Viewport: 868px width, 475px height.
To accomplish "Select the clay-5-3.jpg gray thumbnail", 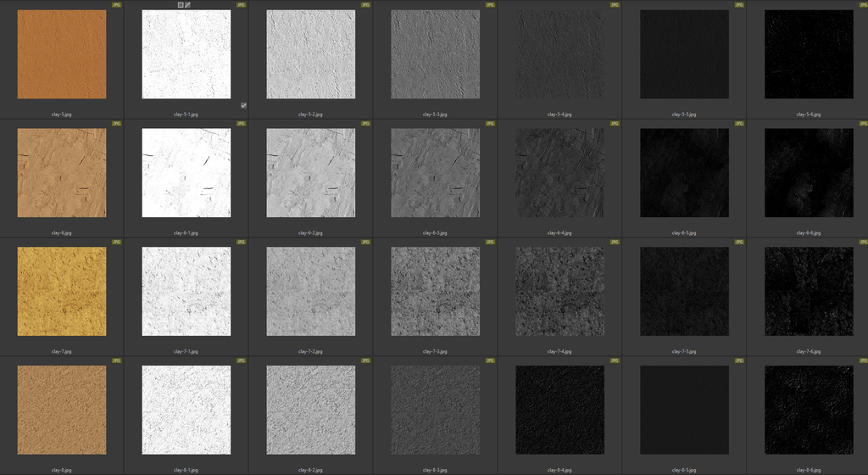I will 435,54.
